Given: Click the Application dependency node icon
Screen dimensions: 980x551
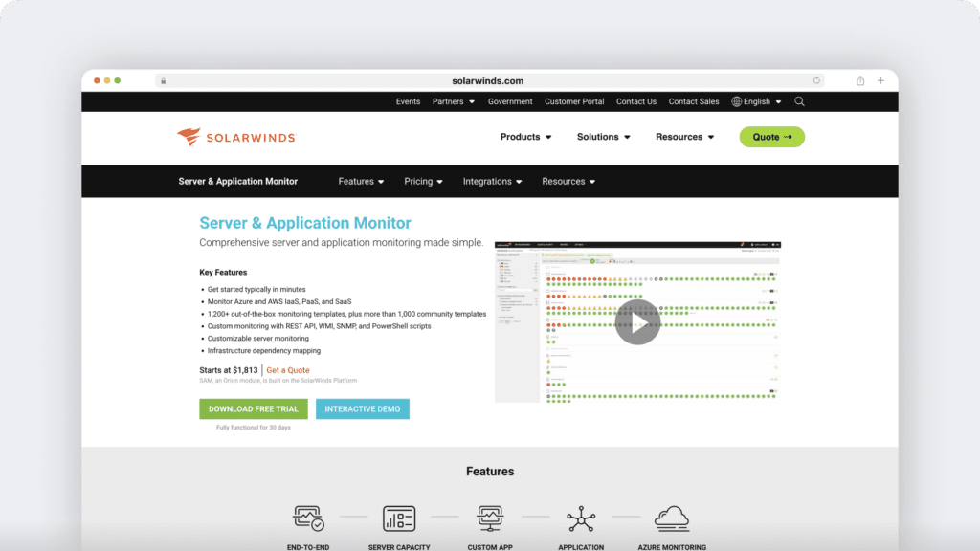Looking at the screenshot, I should point(581,518).
